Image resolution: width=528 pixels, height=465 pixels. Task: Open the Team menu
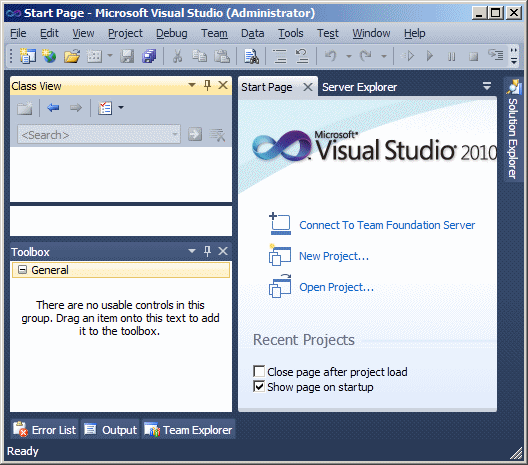click(x=214, y=33)
